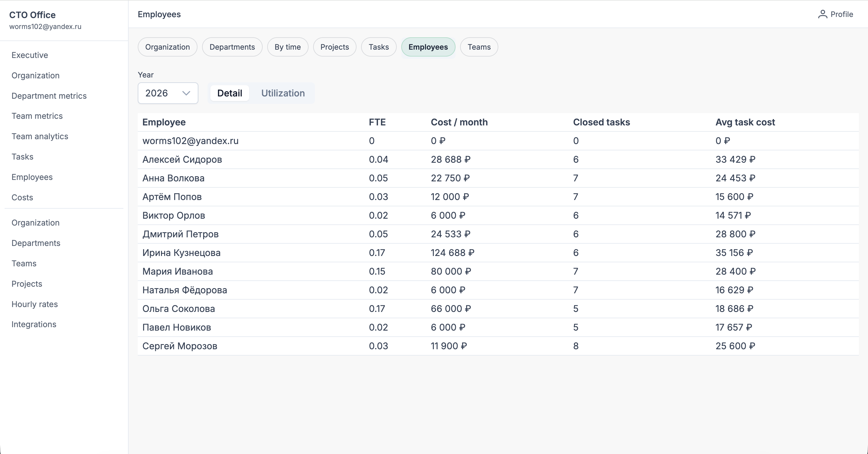Open Department metrics in sidebar
Image resolution: width=868 pixels, height=454 pixels.
pyautogui.click(x=49, y=96)
